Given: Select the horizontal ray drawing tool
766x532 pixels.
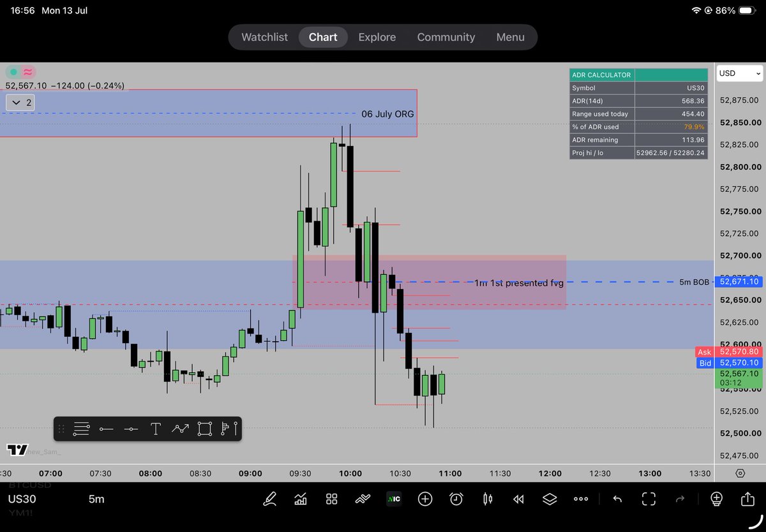Looking at the screenshot, I should tap(106, 429).
